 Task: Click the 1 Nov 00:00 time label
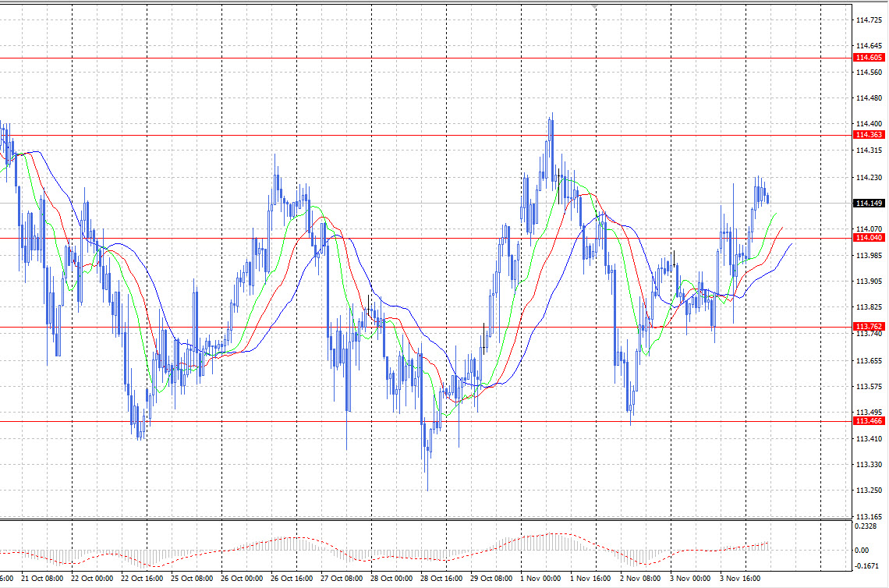540,579
